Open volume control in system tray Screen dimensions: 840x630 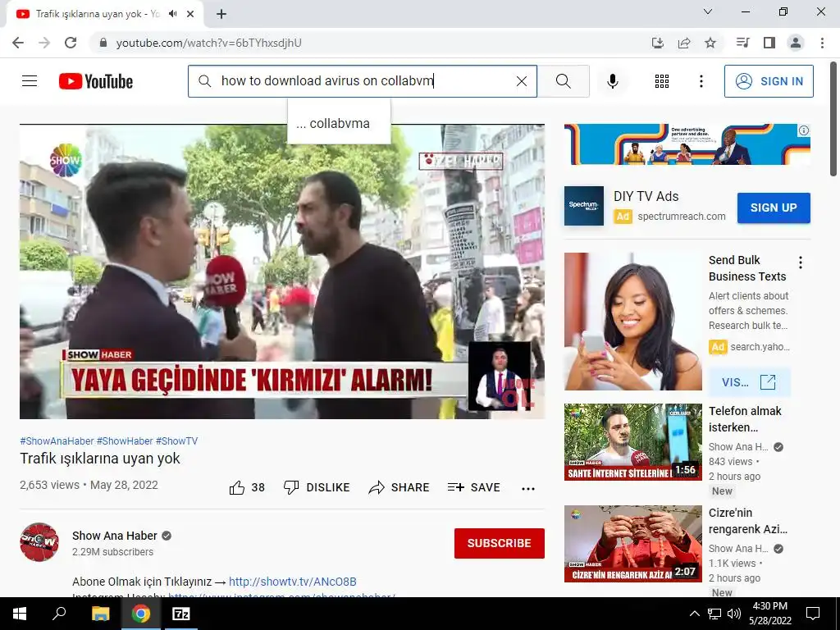click(734, 614)
